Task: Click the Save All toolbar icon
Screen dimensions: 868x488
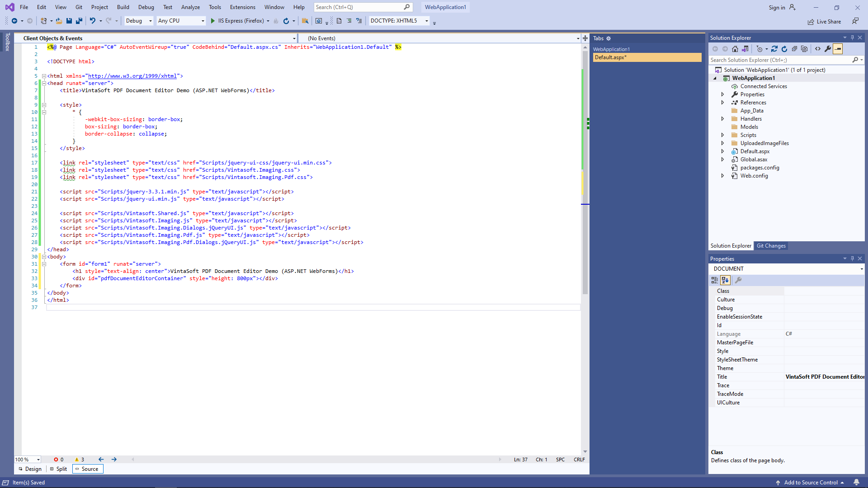Action: [x=79, y=21]
